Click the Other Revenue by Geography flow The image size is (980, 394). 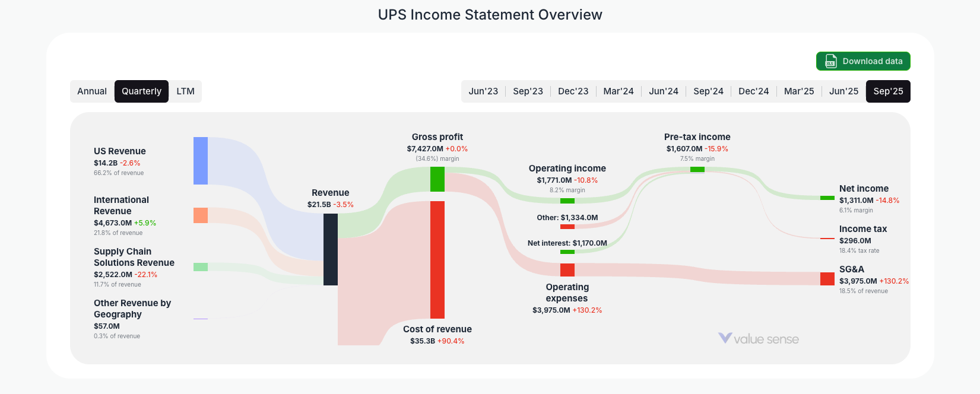point(200,320)
